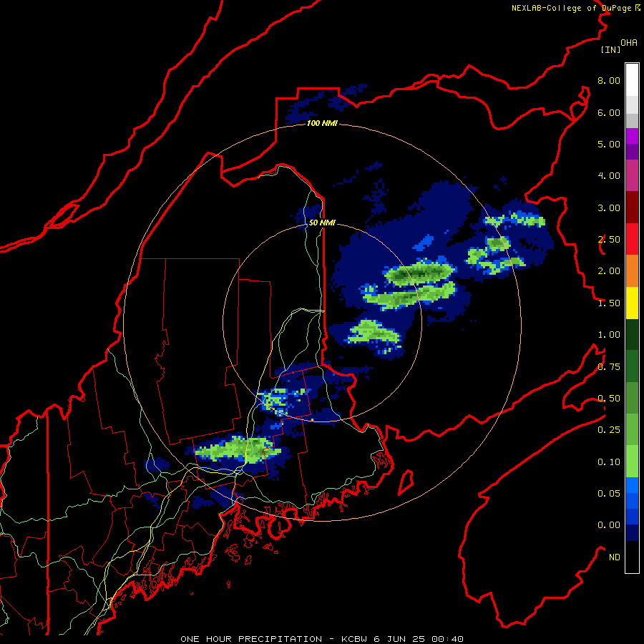Click the 0.05 legend value
This screenshot has height=644, width=644.
point(609,494)
